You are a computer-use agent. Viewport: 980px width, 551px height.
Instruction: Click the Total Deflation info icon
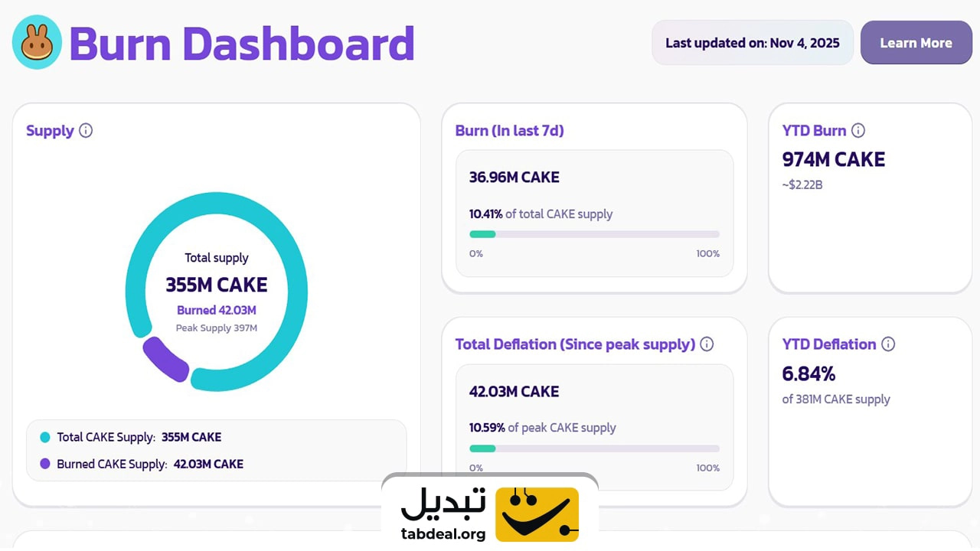click(707, 344)
